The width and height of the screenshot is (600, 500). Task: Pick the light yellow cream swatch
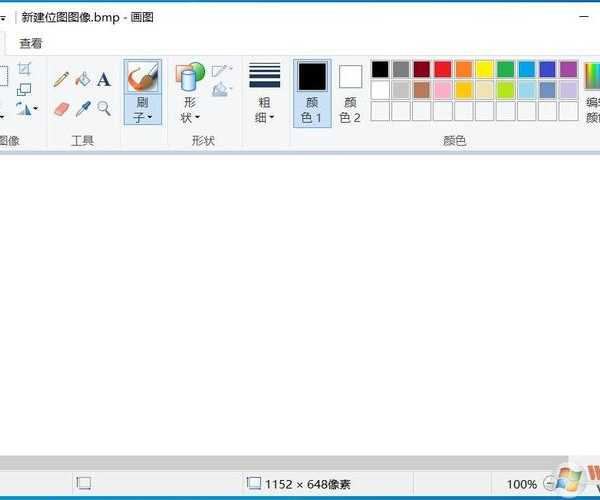(484, 90)
